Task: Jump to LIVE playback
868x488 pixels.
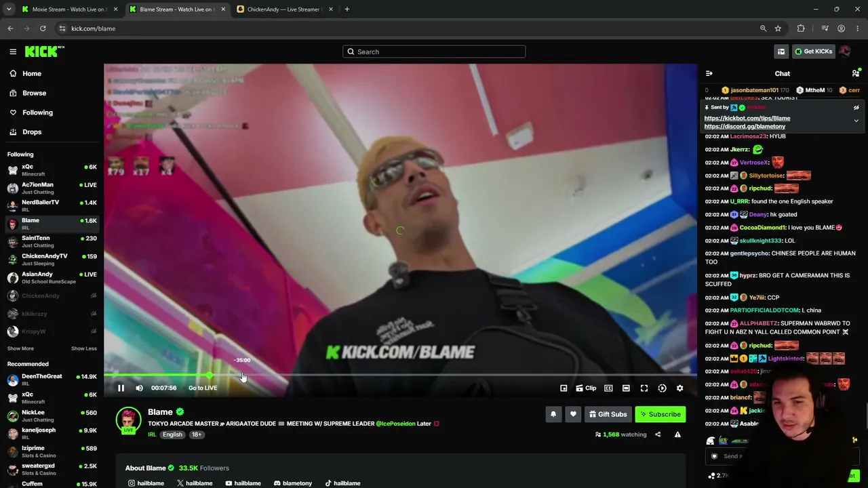Action: [203, 388]
